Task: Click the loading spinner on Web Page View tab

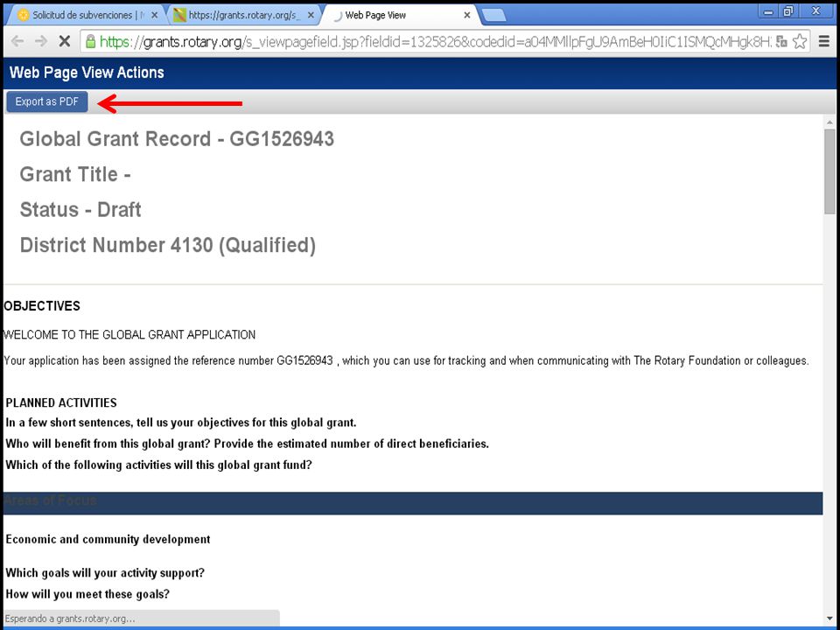Action: 337,16
